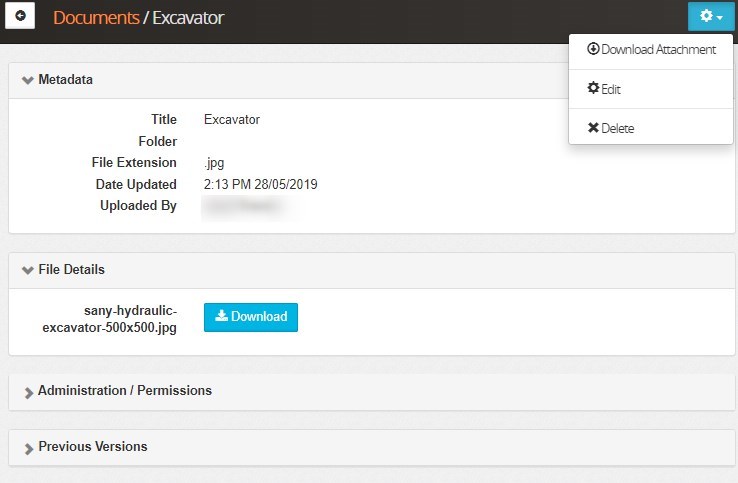Select Edit in the actions menu

[604, 89]
